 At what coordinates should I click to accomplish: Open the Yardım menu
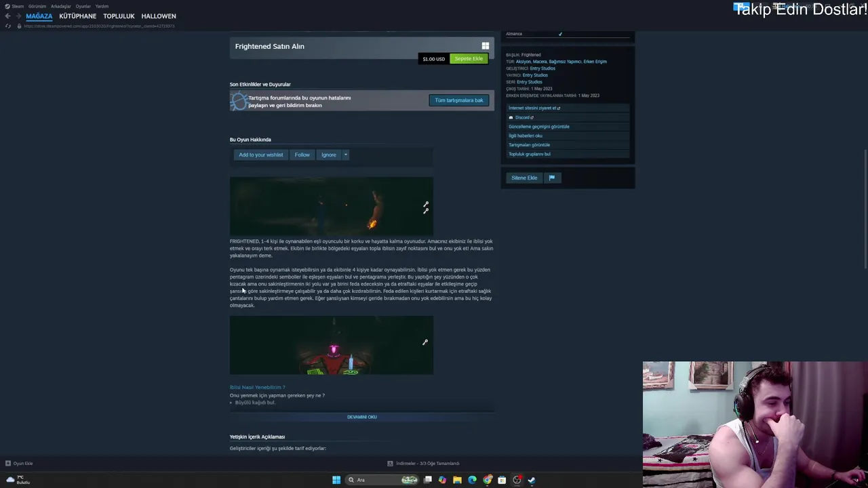coord(102,6)
